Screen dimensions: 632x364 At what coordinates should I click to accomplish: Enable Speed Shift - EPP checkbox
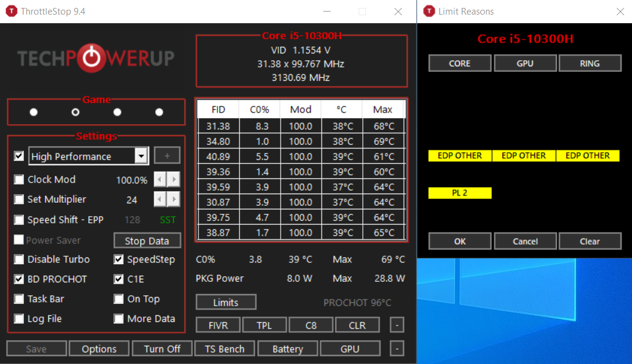(19, 220)
